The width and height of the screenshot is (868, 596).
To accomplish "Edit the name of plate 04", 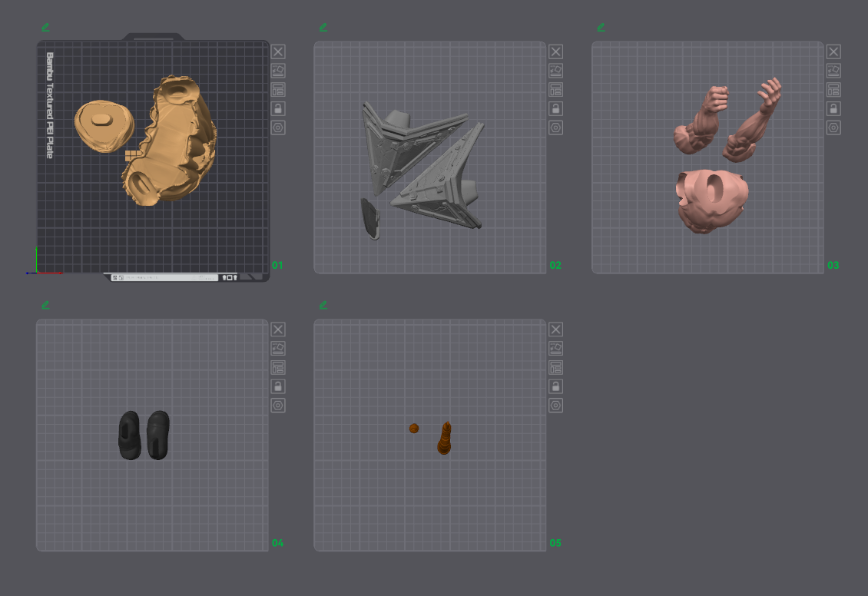I will pos(45,305).
